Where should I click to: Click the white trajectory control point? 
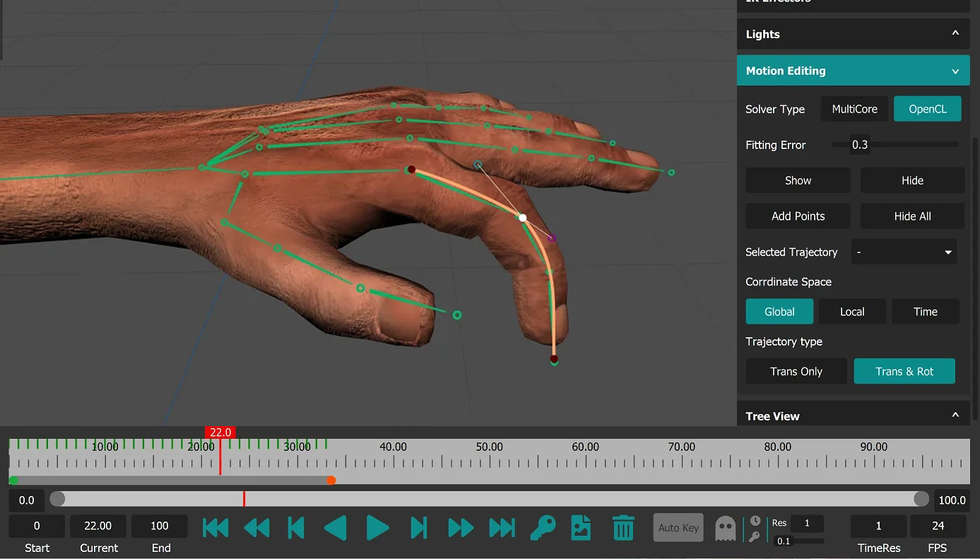(x=523, y=218)
